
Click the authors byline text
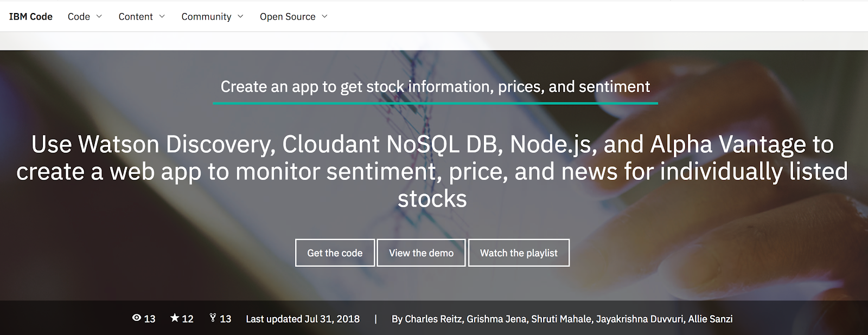pos(562,319)
